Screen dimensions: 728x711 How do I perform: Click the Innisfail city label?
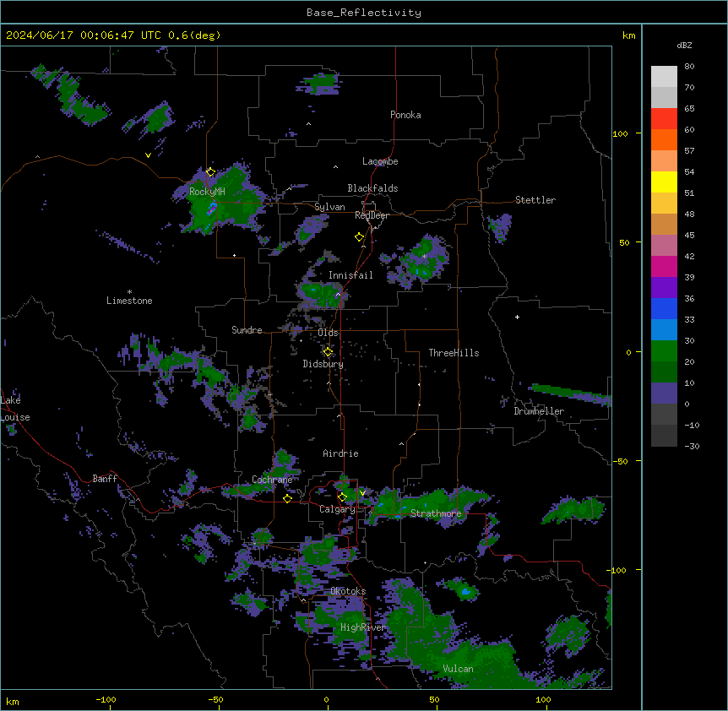click(350, 275)
